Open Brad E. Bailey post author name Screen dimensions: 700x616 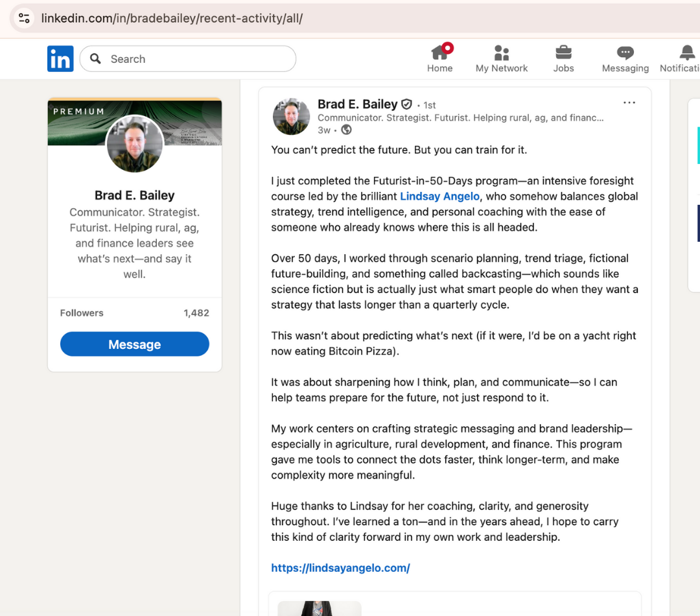pos(358,104)
